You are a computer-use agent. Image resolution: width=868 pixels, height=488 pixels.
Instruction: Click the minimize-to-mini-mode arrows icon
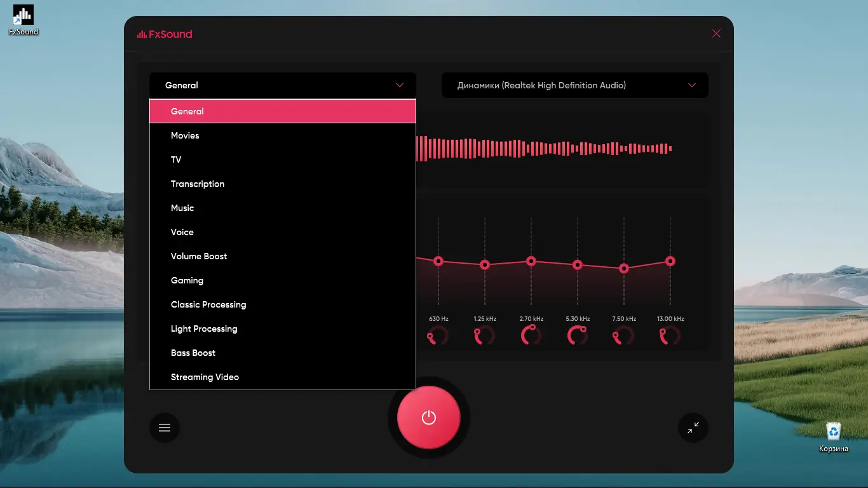click(x=693, y=428)
